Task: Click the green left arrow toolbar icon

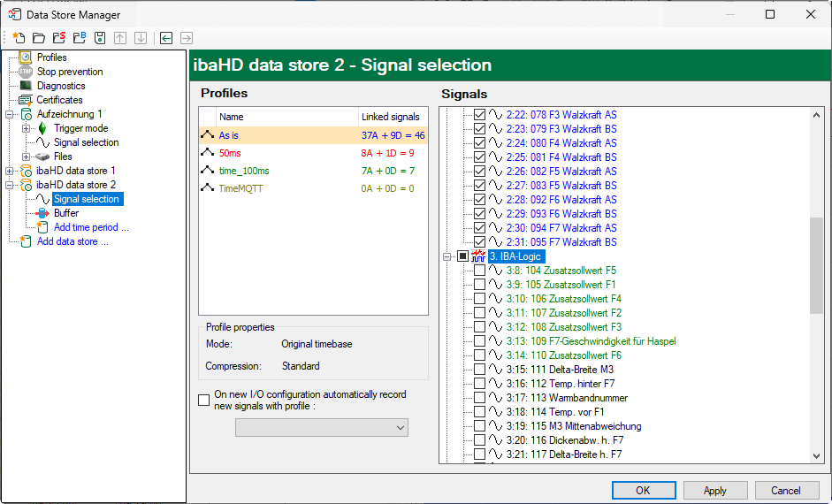Action: pos(165,38)
